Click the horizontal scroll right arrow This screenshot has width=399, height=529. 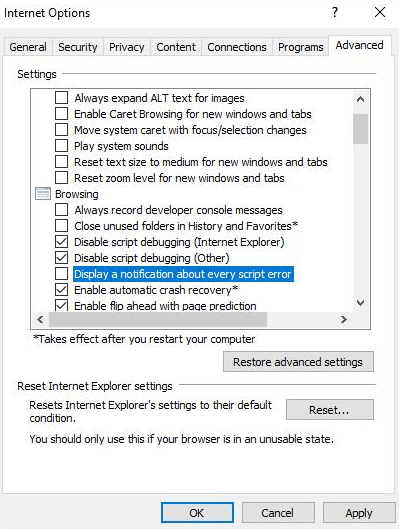click(x=344, y=319)
